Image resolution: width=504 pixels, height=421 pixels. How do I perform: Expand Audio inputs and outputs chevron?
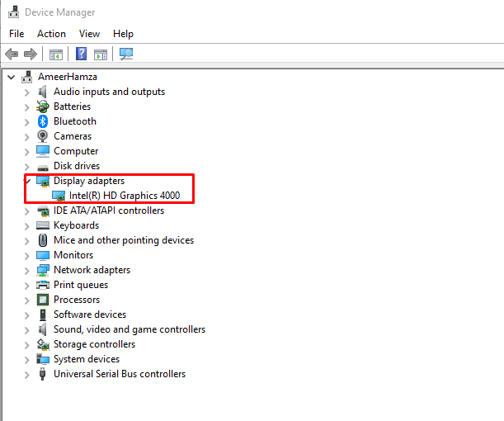point(27,92)
